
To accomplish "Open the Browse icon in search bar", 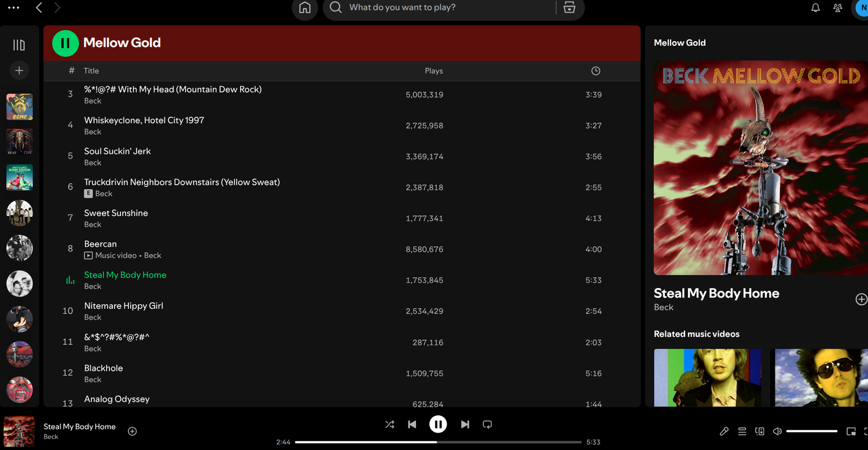I will [x=569, y=8].
